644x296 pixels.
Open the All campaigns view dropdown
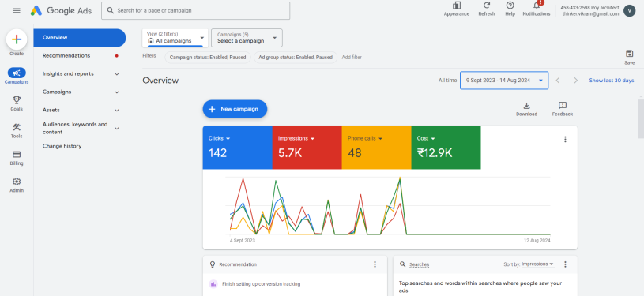(x=175, y=38)
